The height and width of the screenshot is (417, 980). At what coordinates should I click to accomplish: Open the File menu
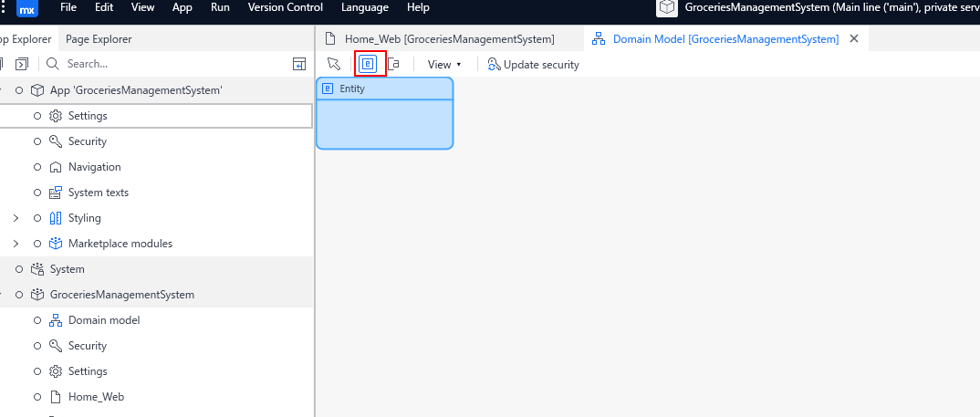click(68, 7)
